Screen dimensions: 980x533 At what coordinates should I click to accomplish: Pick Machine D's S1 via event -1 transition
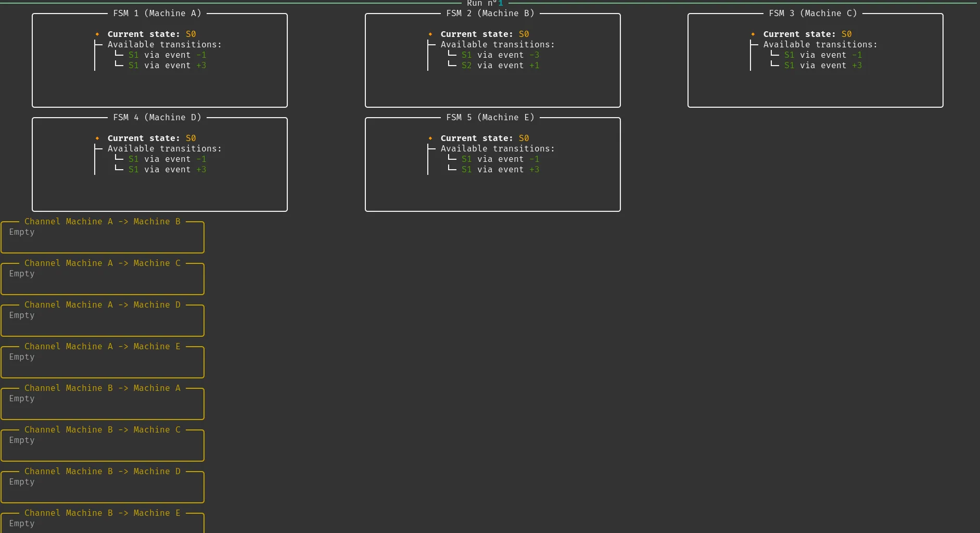[x=167, y=159]
